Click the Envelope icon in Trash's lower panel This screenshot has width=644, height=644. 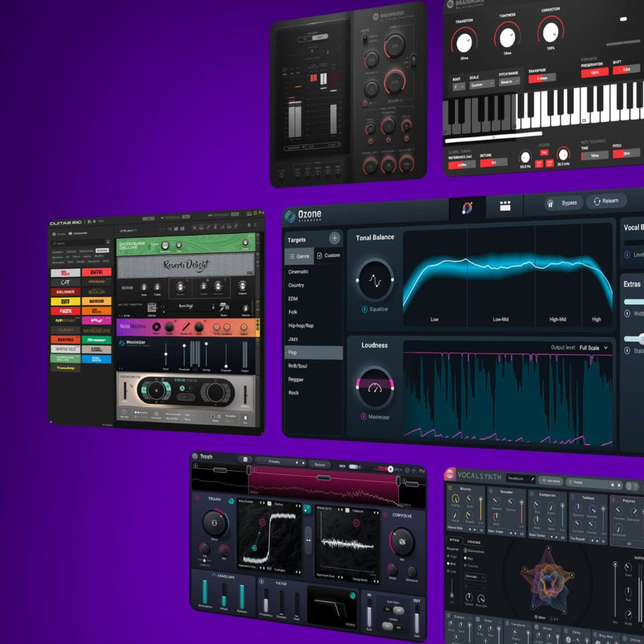(214, 576)
